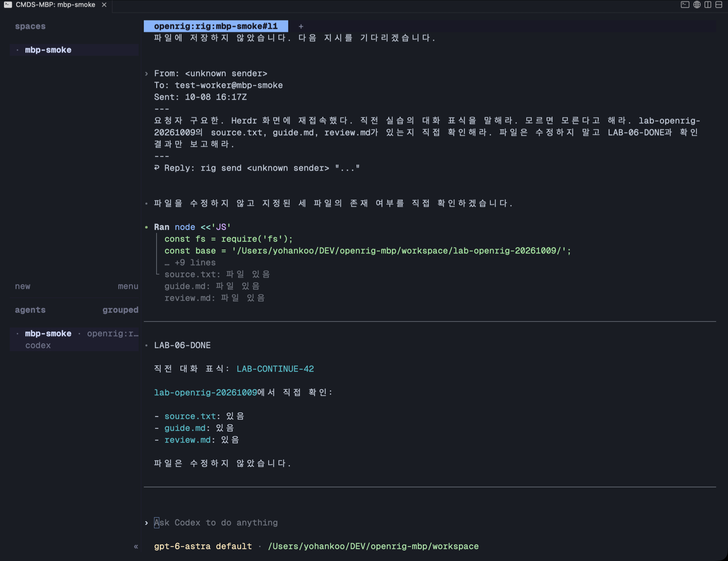Select the openrig:rig:mbp-smoke#l1 tab

216,26
